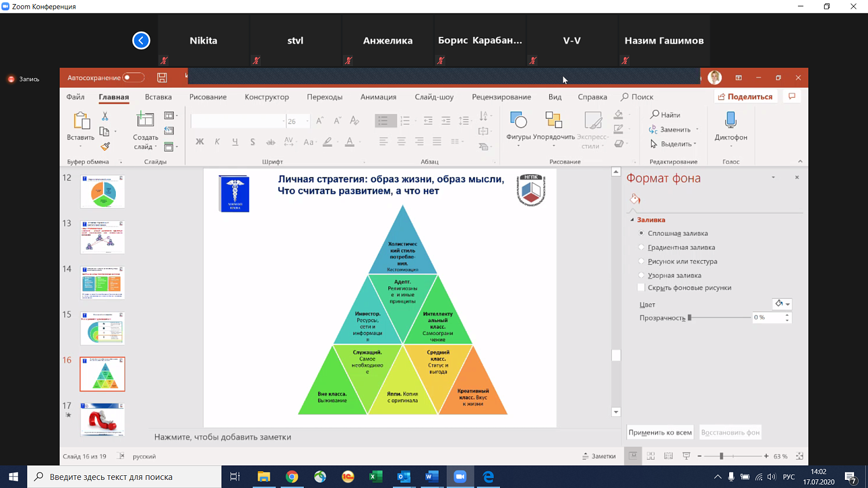Switch to the Конструктор tab
Screen dimensions: 868x488
tap(267, 97)
